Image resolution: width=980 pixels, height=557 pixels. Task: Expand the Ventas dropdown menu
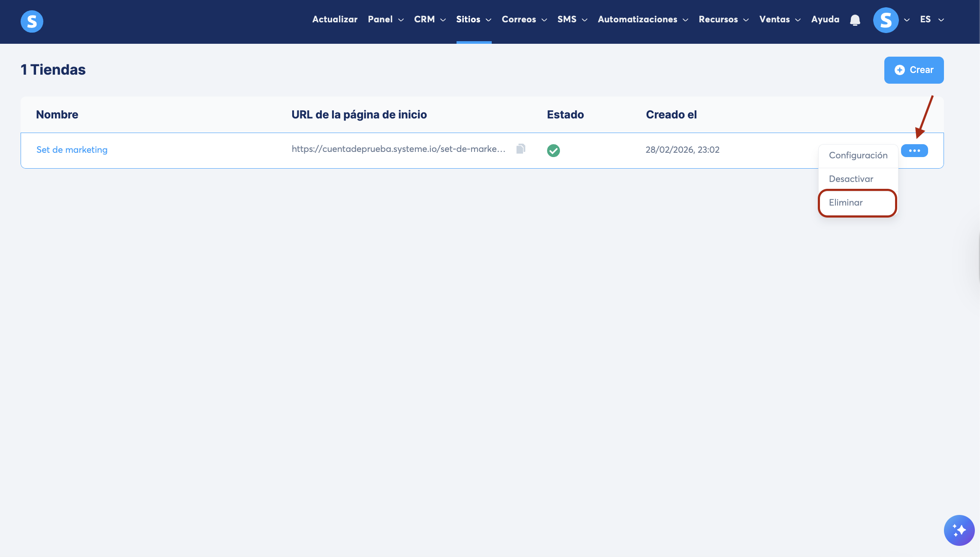(x=779, y=19)
